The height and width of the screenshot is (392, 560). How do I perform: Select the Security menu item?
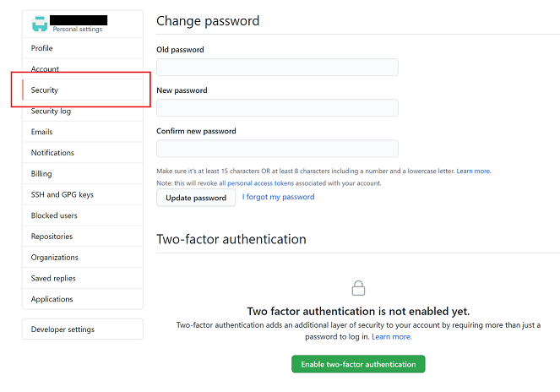point(83,90)
